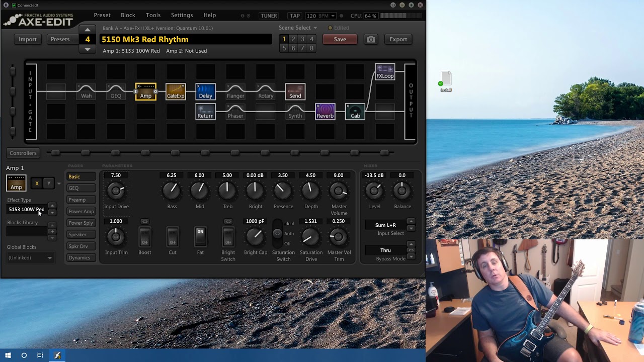Toggle the Bright Switch

coord(228,237)
